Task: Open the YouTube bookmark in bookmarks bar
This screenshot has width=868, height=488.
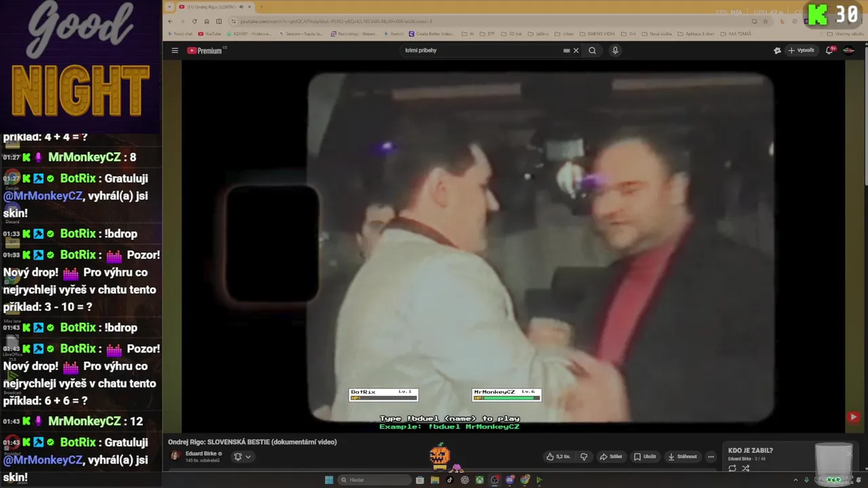Action: point(210,33)
